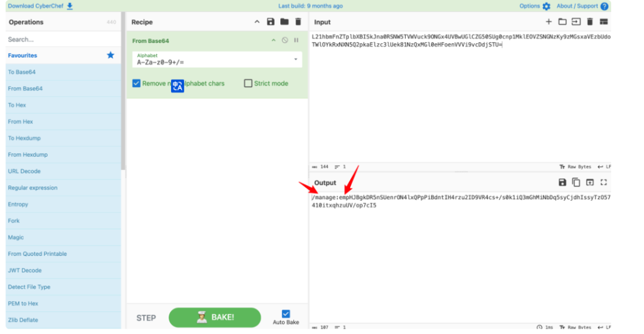Clear the recipe with trash icon
This screenshot has width=644, height=334.
pos(298,22)
